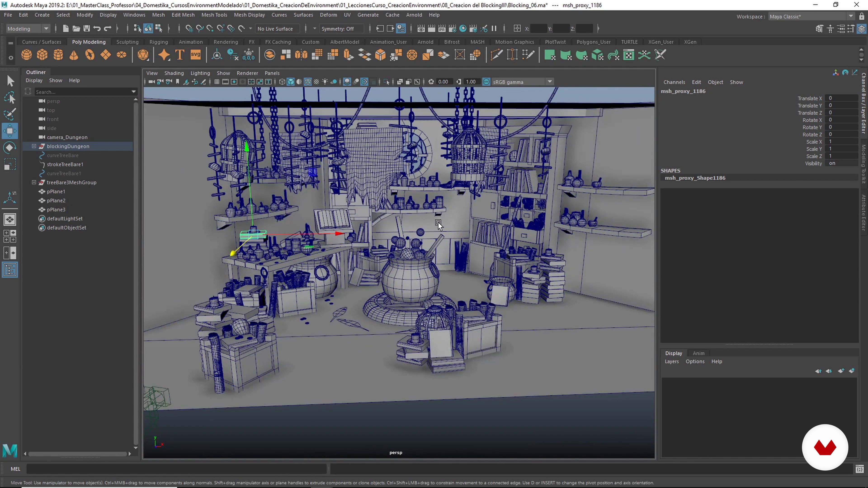
Task: Open the sRGB gamma view transform dropdown
Action: 550,82
